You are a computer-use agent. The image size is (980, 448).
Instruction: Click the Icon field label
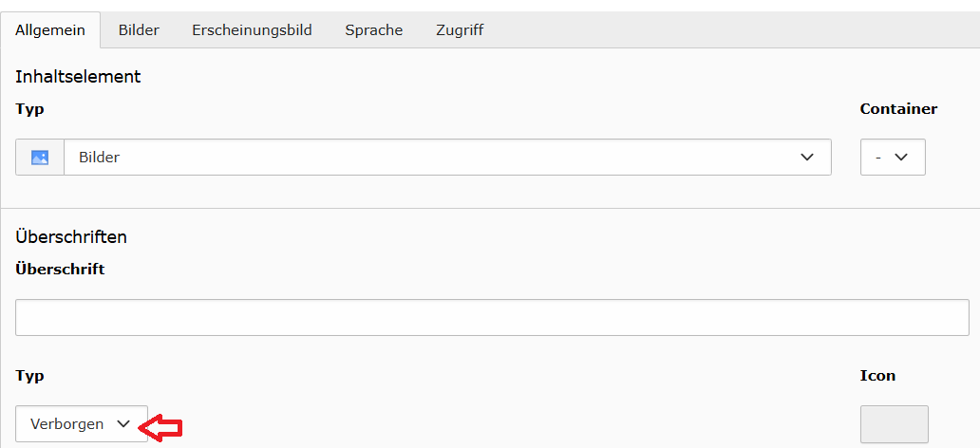point(877,375)
